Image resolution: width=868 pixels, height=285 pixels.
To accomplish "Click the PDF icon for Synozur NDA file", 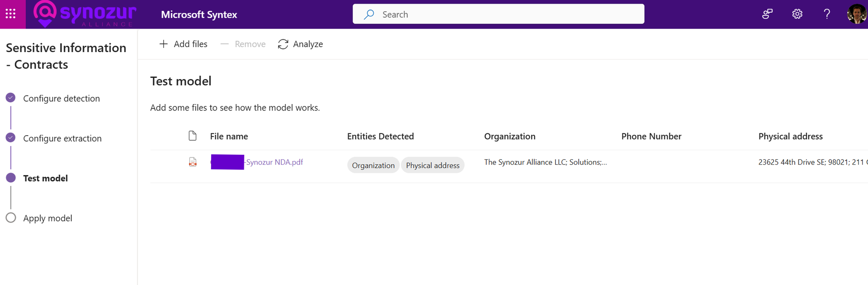I will pos(193,162).
